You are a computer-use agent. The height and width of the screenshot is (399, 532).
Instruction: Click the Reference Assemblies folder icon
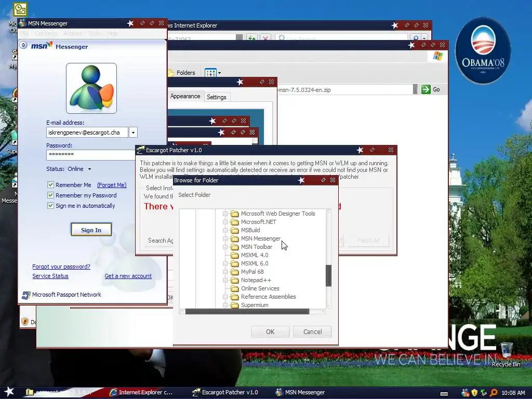click(235, 297)
